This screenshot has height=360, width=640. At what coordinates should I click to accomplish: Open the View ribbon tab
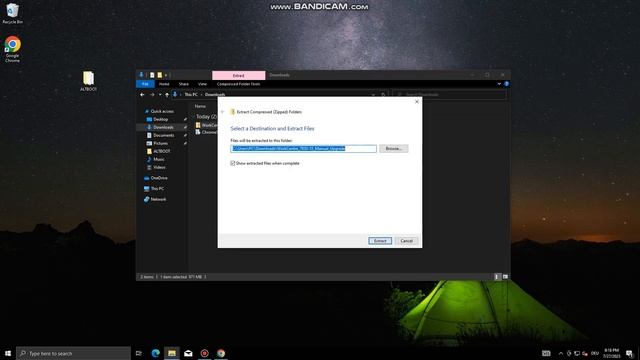[x=202, y=84]
